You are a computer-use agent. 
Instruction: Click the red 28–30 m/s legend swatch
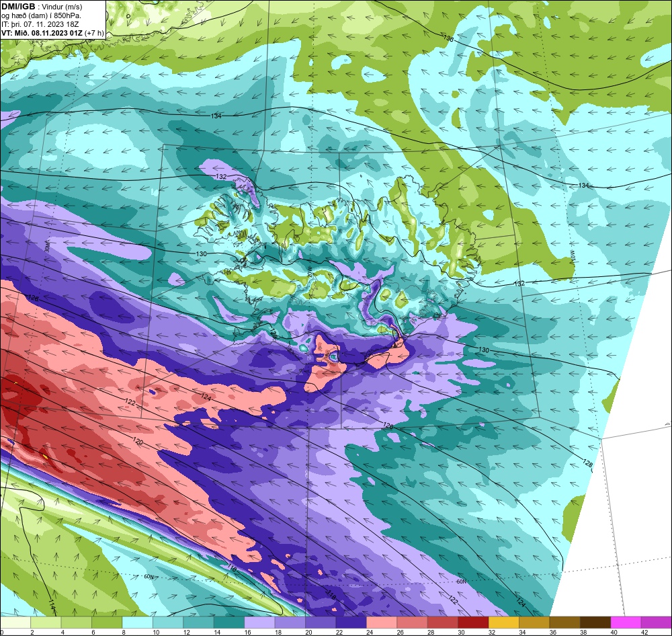pos(443,623)
